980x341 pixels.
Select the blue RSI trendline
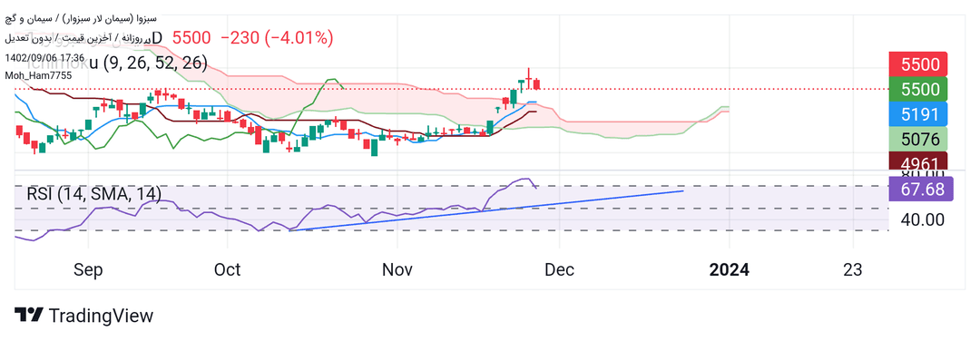click(485, 210)
